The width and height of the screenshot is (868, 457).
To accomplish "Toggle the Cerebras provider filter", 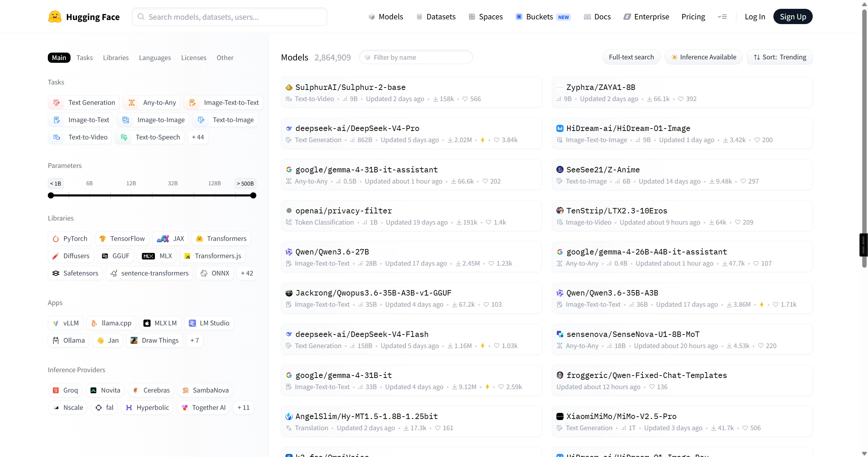I will (x=151, y=390).
